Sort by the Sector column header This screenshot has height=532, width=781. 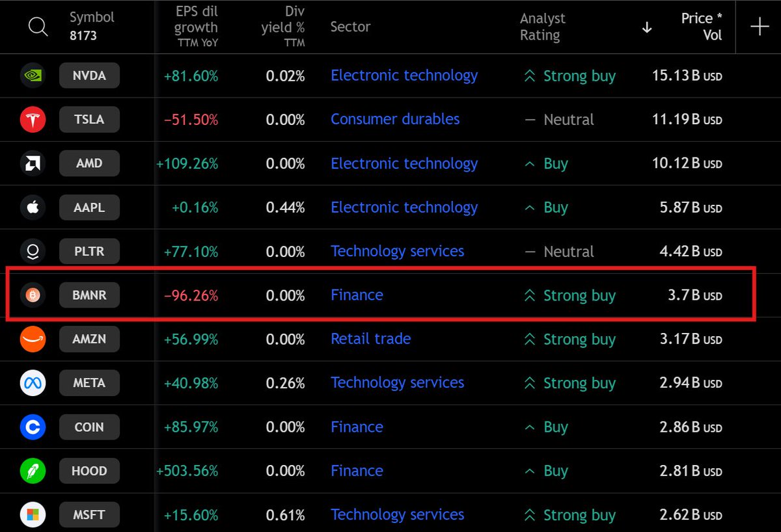(x=350, y=27)
